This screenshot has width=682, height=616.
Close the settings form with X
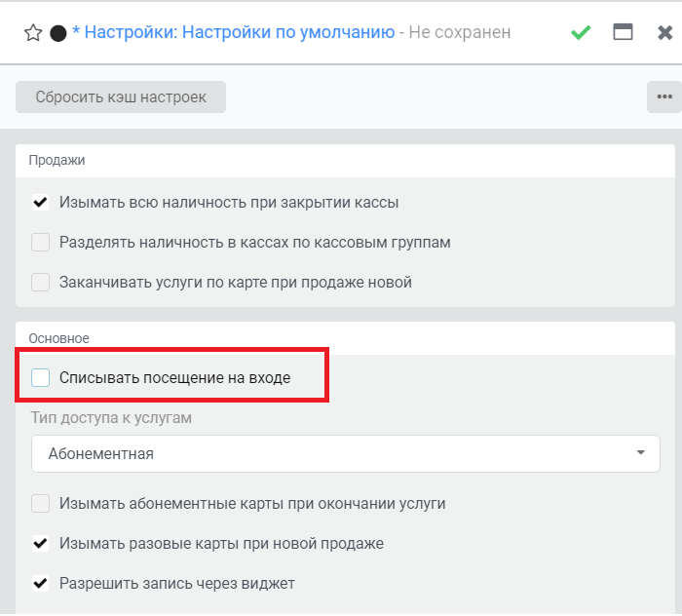pyautogui.click(x=665, y=32)
